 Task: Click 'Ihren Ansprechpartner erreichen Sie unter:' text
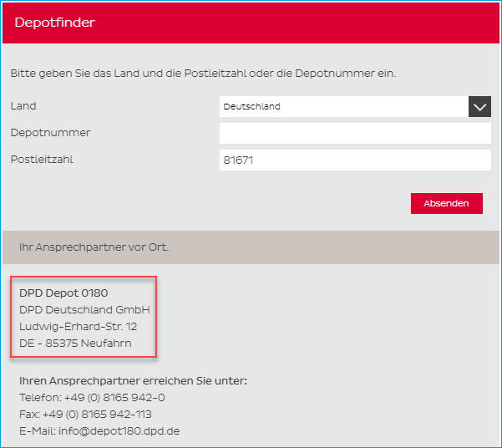(133, 380)
